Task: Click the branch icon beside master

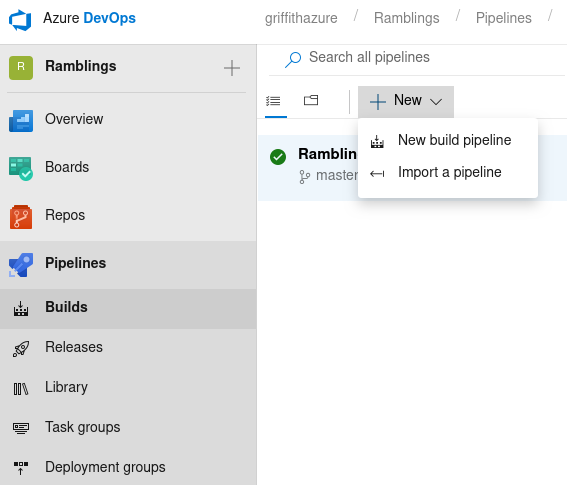Action: pos(304,177)
